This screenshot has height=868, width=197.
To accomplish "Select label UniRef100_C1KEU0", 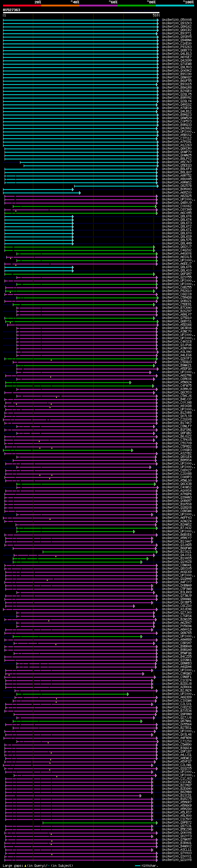I will [x=177, y=43].
